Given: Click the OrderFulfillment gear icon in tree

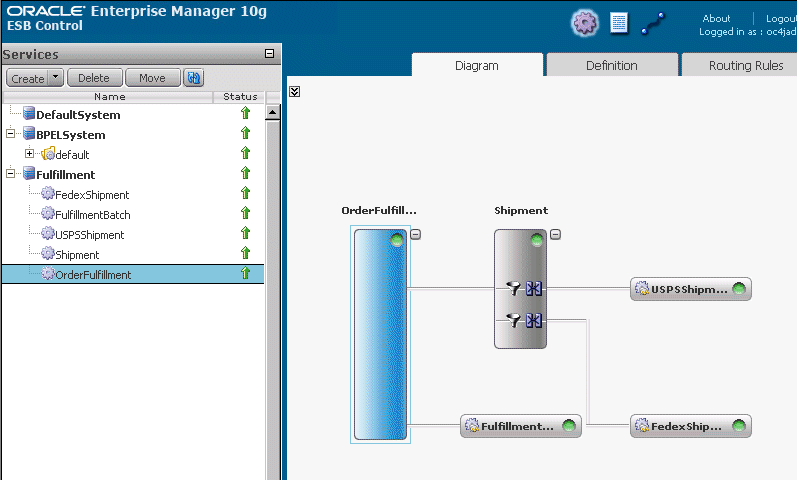Looking at the screenshot, I should coord(48,273).
